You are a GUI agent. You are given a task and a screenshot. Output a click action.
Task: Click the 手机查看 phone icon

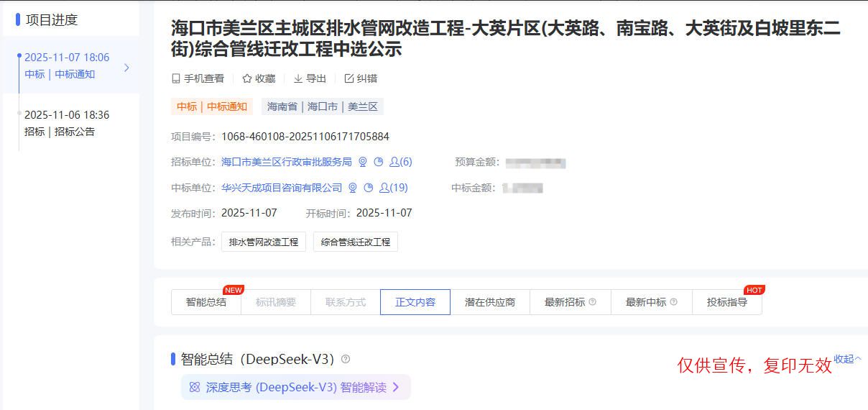click(x=176, y=78)
